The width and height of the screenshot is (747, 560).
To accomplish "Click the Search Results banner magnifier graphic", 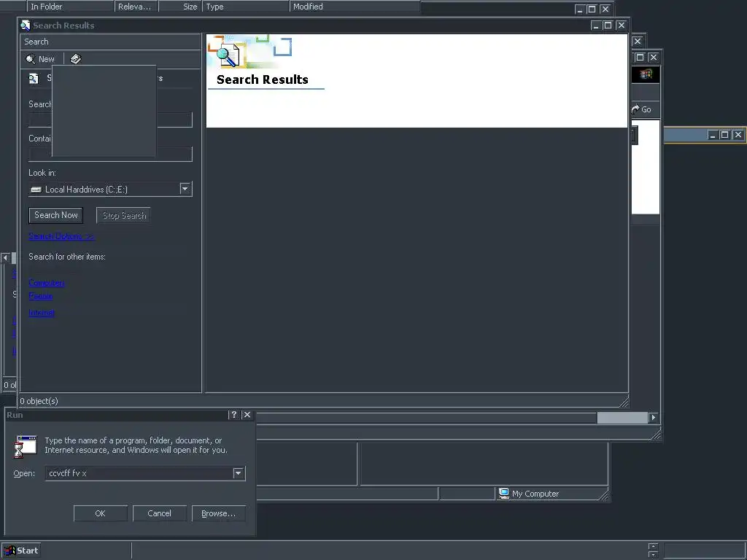I will tap(228, 54).
